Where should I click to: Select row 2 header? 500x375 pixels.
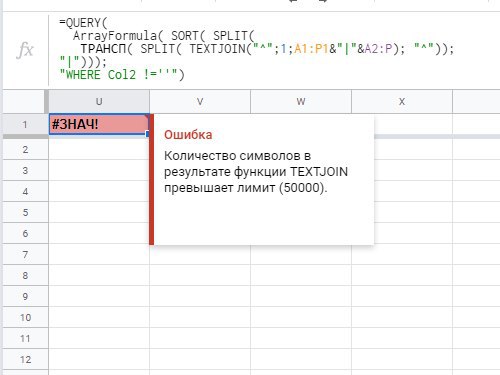click(x=25, y=149)
